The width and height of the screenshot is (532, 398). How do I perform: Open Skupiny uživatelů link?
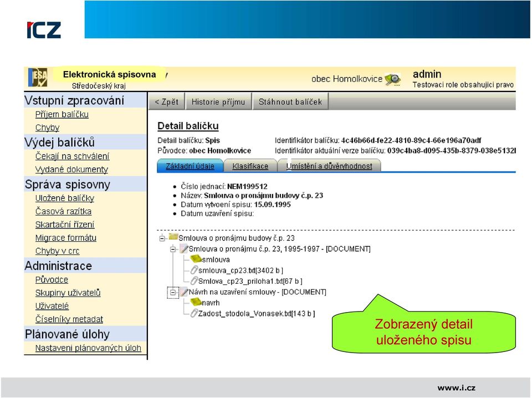click(68, 293)
